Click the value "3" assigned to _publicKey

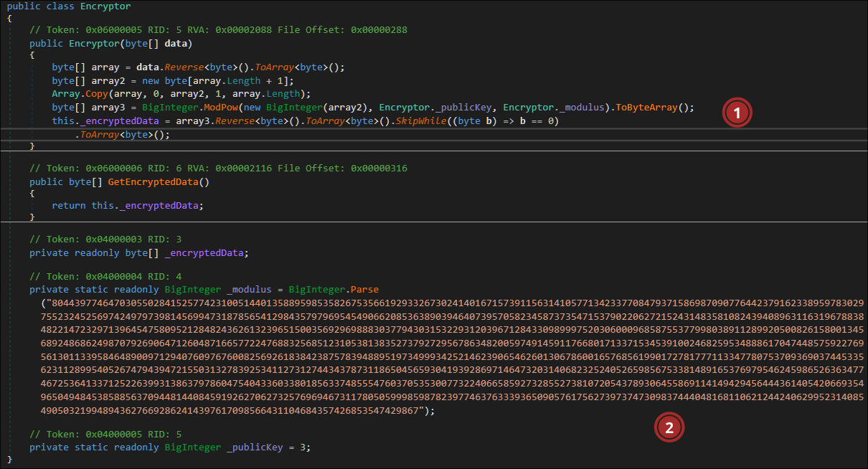(304, 447)
